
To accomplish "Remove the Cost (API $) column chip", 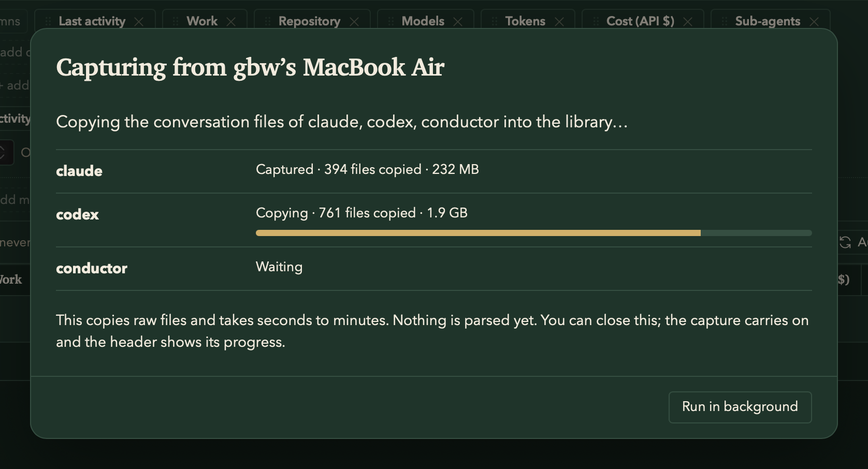I will 688,22.
